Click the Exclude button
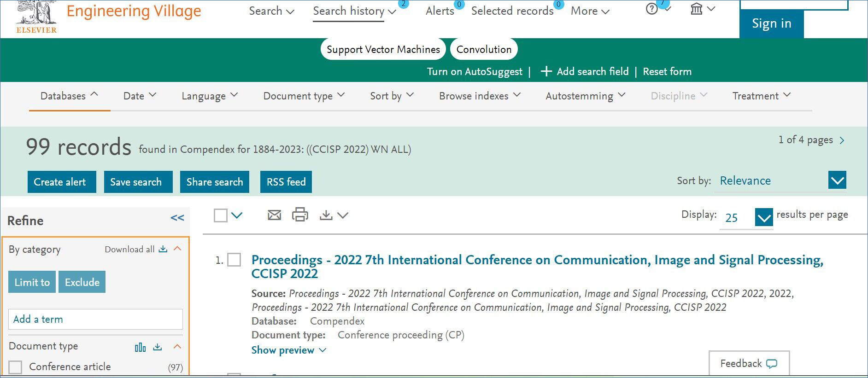 point(82,282)
